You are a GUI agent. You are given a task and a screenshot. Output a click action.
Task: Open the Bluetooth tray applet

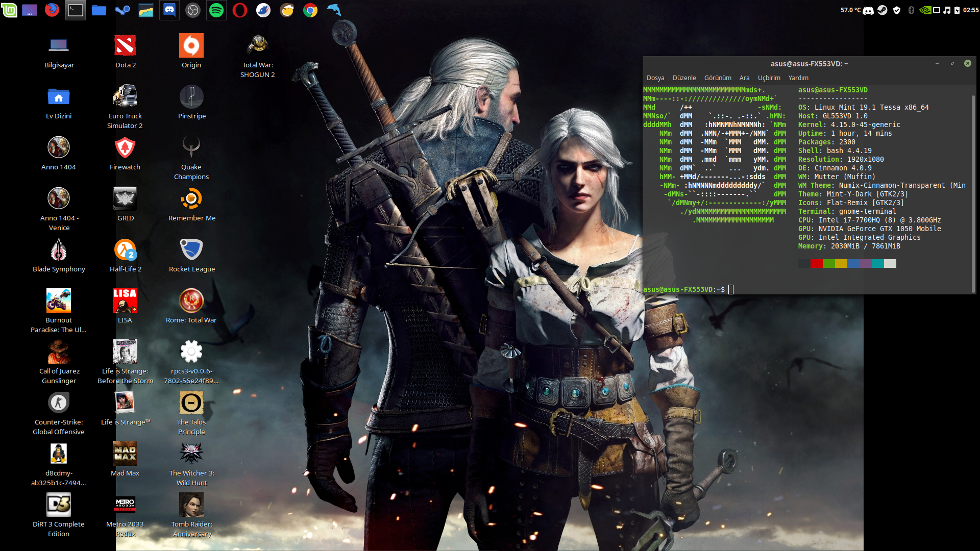tap(911, 10)
